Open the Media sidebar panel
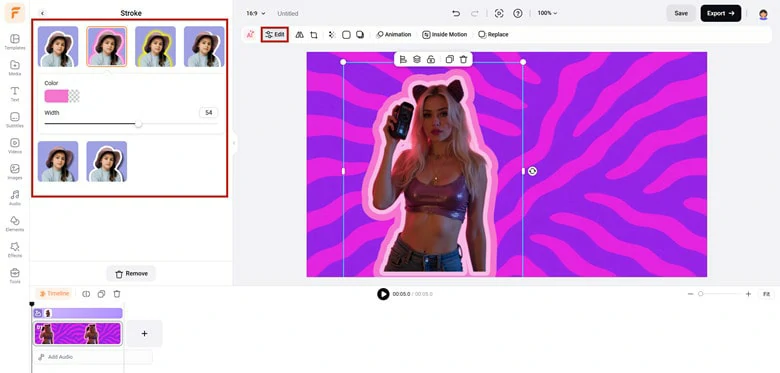The width and height of the screenshot is (780, 373). tap(15, 68)
